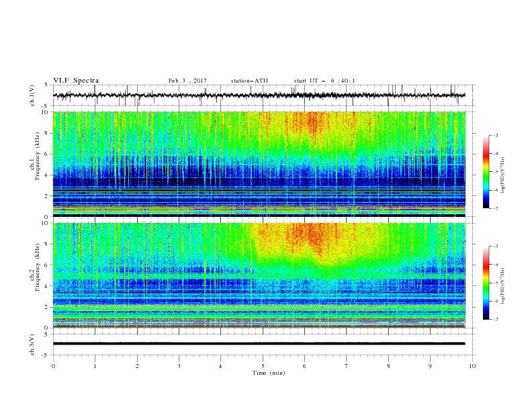Image resolution: width=532 pixels, height=411 pixels.
Task: Click the "-7" tick on ch.2 colorbar
Action: 495,320
